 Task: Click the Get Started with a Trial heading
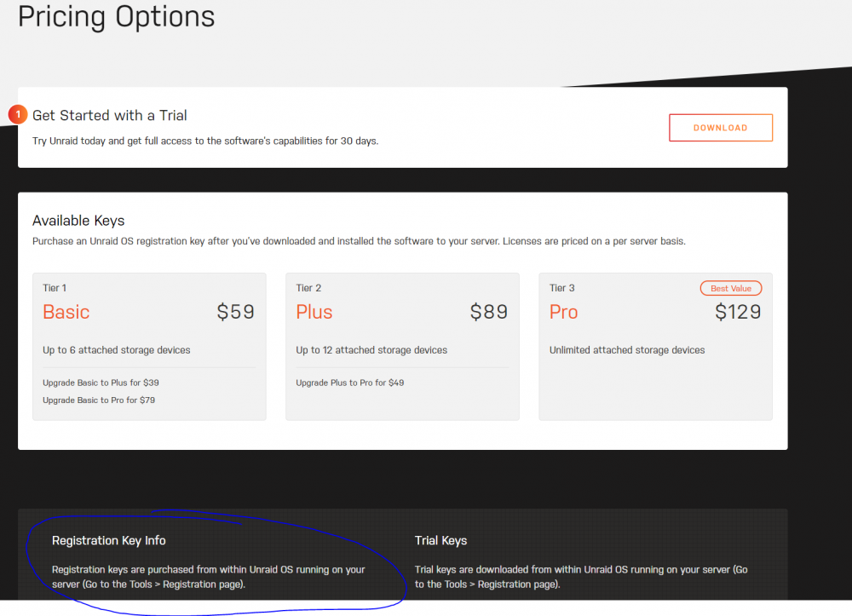tap(110, 115)
